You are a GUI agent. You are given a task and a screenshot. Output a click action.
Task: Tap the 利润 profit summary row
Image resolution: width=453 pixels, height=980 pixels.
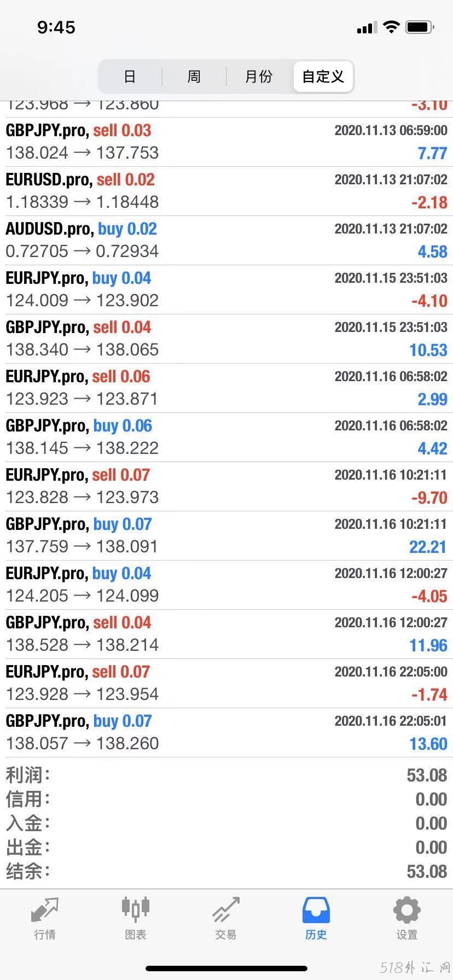coord(226,775)
